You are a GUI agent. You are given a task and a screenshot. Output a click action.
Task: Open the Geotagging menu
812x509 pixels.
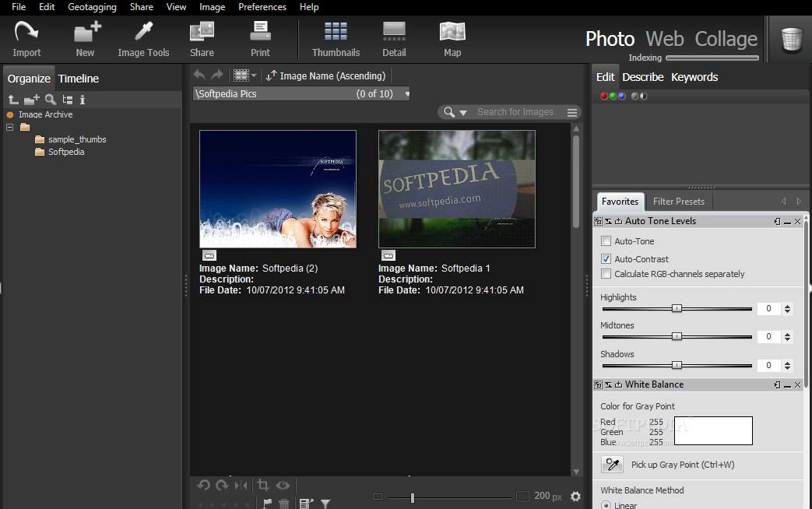(92, 7)
